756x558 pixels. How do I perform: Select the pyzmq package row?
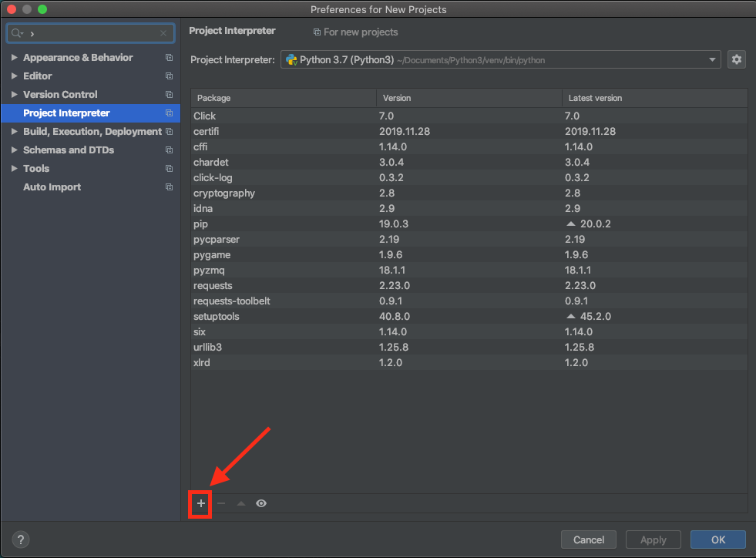pos(469,270)
